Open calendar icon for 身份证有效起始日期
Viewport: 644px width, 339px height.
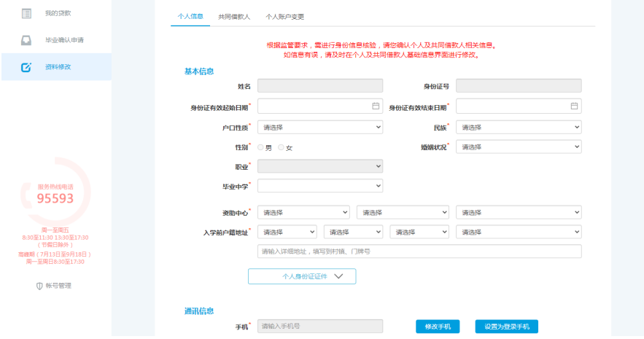[376, 106]
